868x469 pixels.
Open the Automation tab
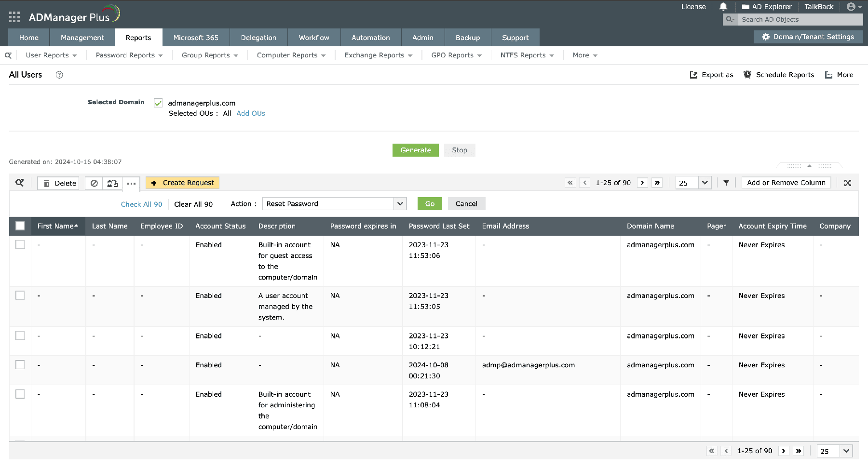370,38
